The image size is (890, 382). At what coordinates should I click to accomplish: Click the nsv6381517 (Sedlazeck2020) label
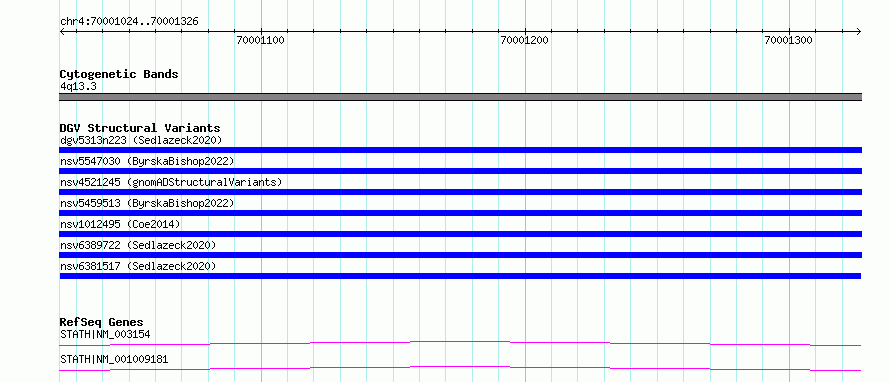[x=138, y=266]
